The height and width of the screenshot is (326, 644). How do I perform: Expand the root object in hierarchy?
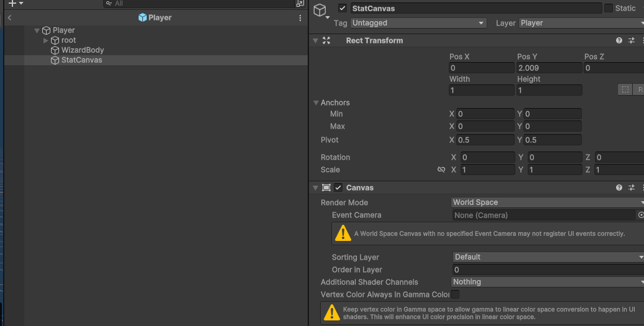pos(45,40)
